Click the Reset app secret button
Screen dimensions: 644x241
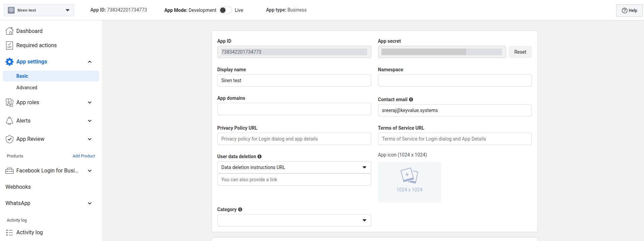point(520,52)
